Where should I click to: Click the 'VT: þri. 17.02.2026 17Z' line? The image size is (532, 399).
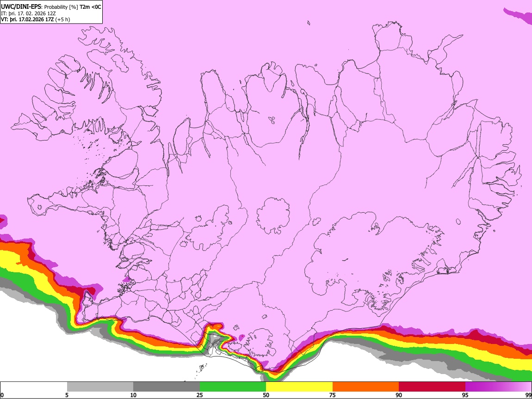coord(27,19)
